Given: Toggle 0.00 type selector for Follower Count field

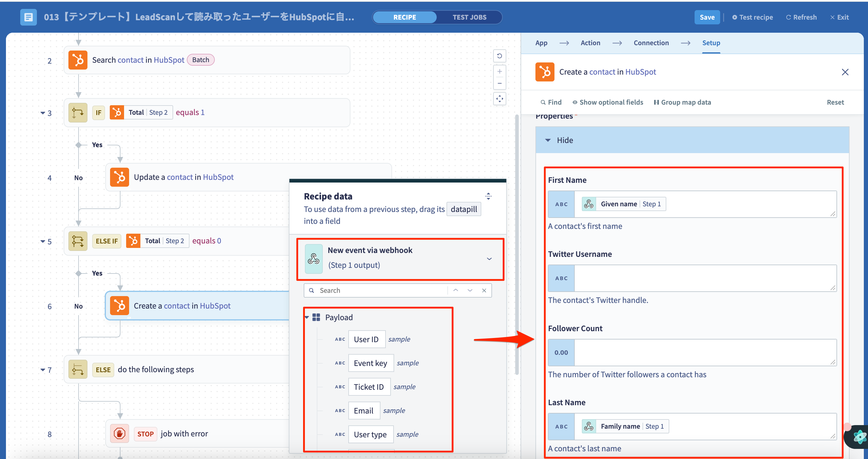Looking at the screenshot, I should [561, 353].
